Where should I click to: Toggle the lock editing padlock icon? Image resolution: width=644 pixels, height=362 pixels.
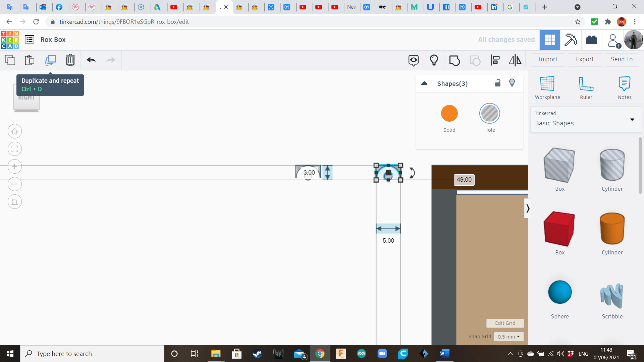click(x=498, y=83)
